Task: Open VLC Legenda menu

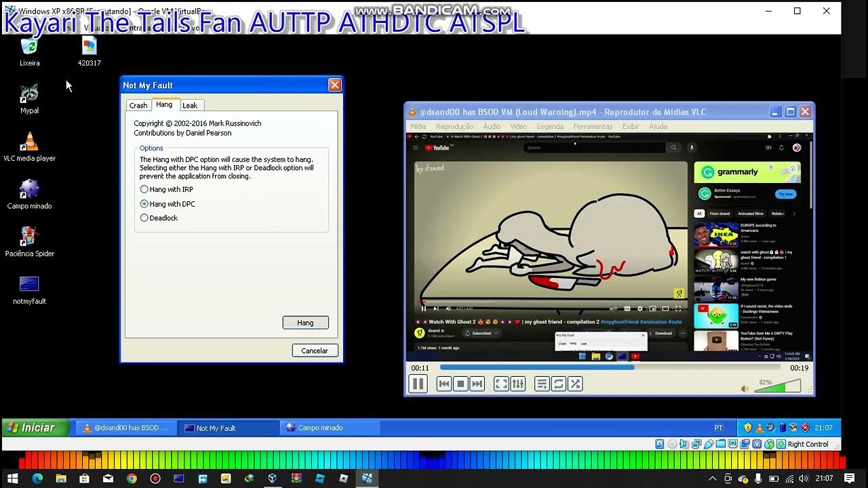Action: click(x=550, y=127)
